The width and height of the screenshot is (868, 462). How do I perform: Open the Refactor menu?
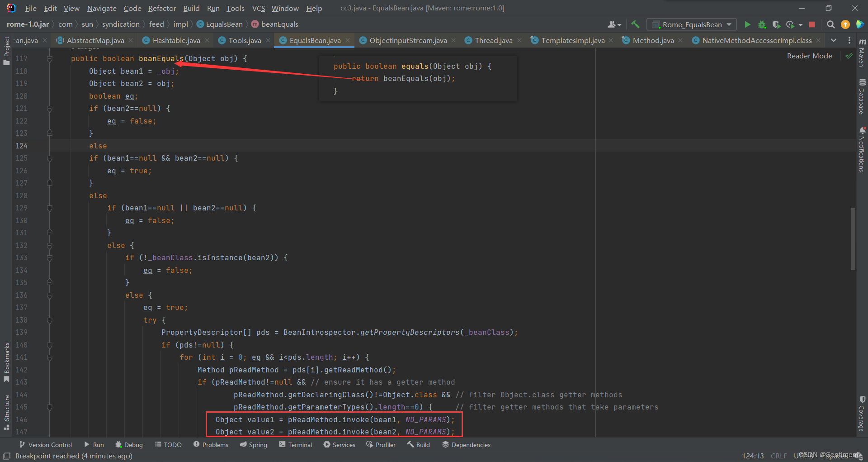162,8
